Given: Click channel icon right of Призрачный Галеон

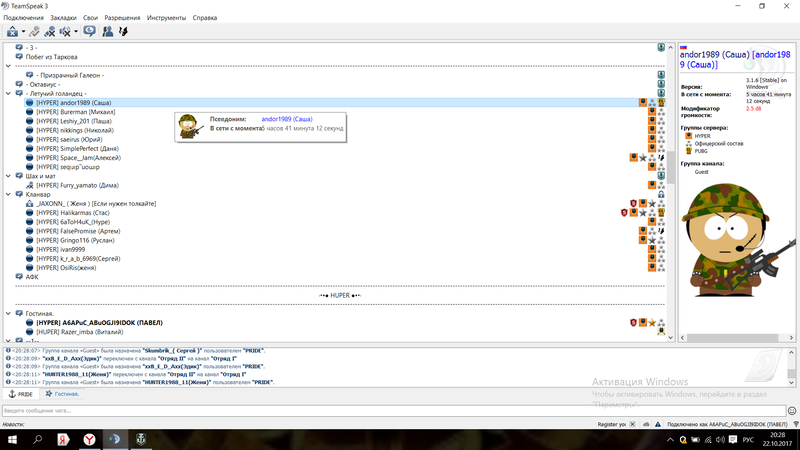Looking at the screenshot, I should 661,75.
